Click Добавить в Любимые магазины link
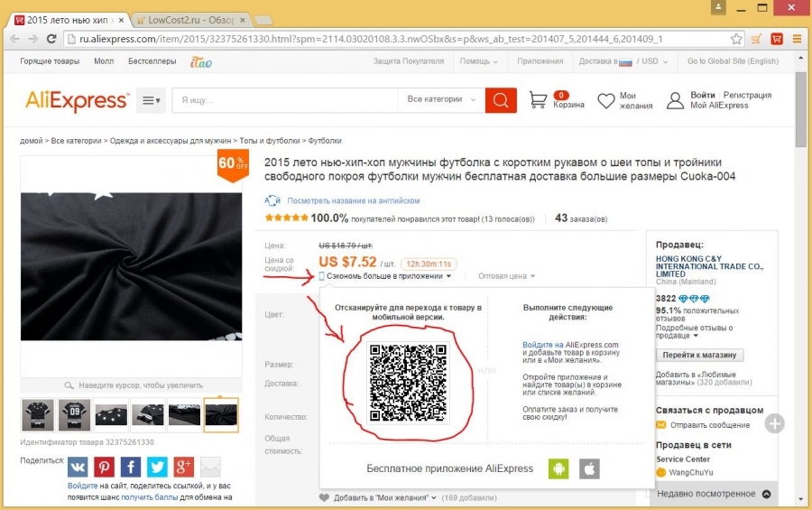The width and height of the screenshot is (812, 510). pos(696,378)
